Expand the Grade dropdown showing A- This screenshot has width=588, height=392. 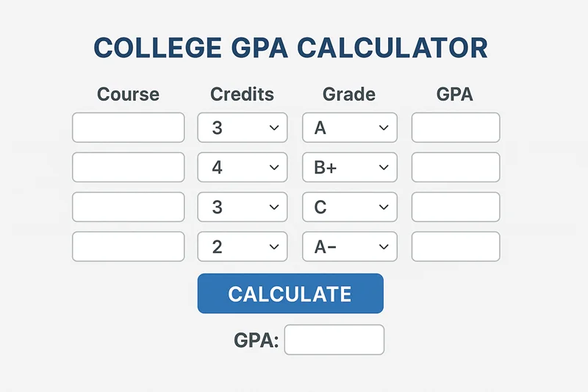pyautogui.click(x=349, y=246)
